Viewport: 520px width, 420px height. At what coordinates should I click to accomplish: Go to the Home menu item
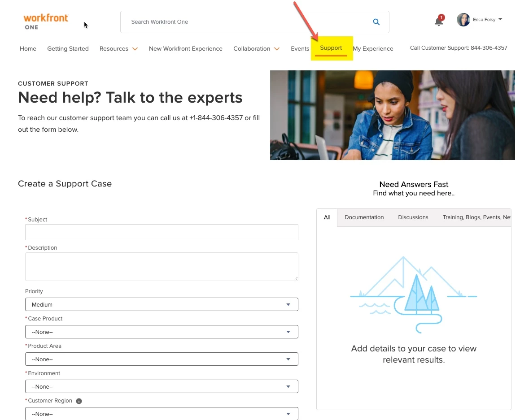click(28, 49)
